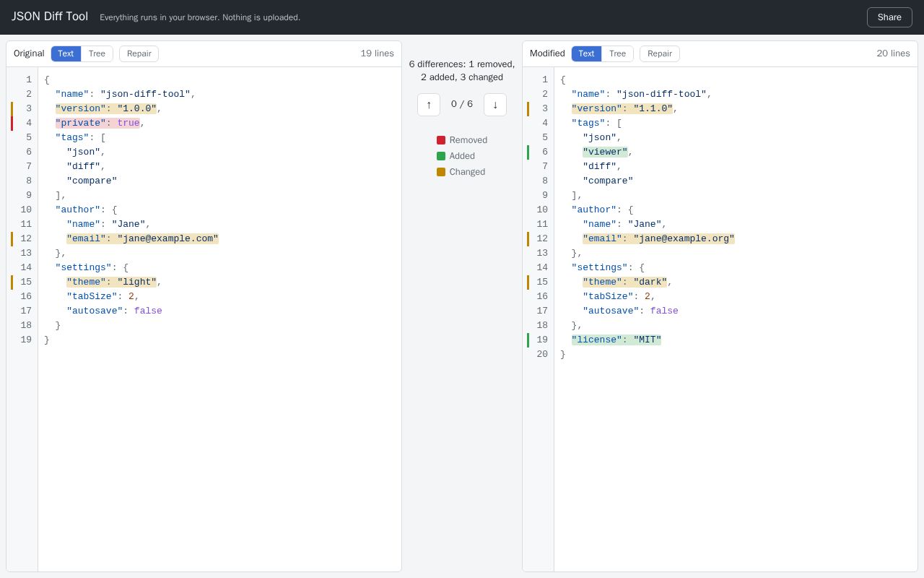Switch Original pane to Text view
Viewport: 924px width, 578px height.
(66, 53)
